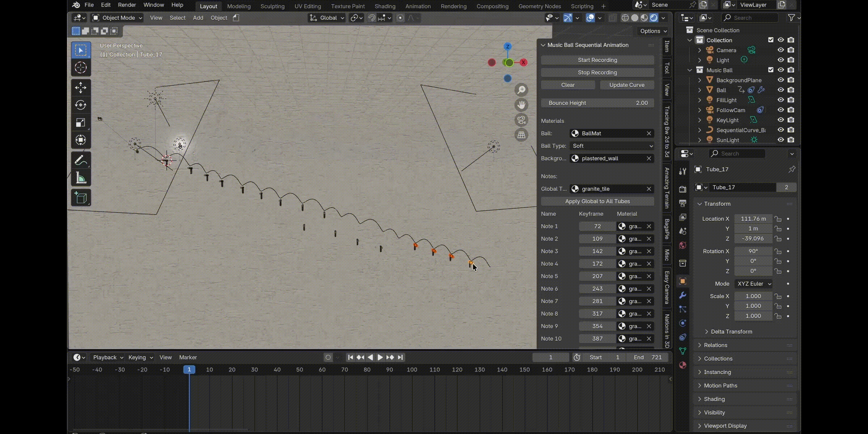The width and height of the screenshot is (868, 434).
Task: Click the Start Recording button
Action: [597, 60]
